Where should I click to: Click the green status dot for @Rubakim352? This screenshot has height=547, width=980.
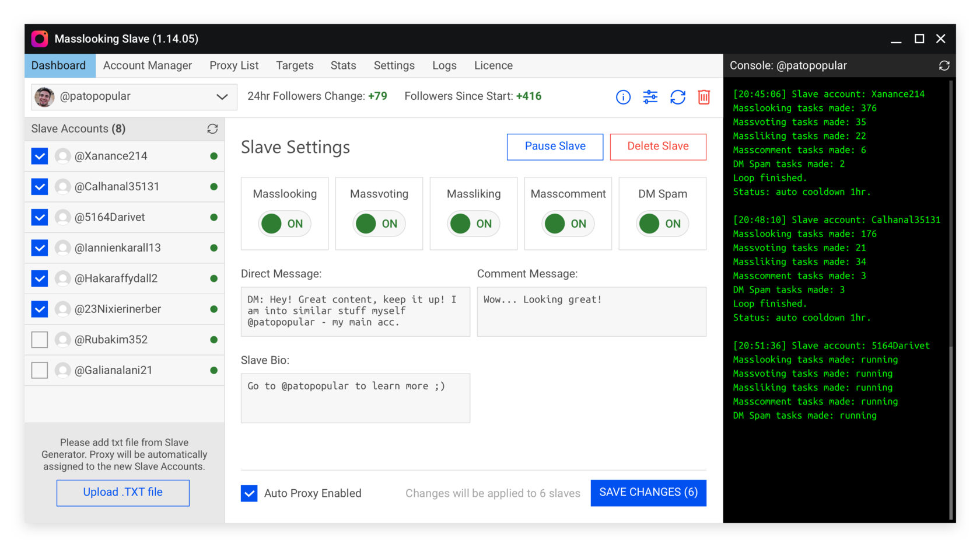tap(214, 340)
